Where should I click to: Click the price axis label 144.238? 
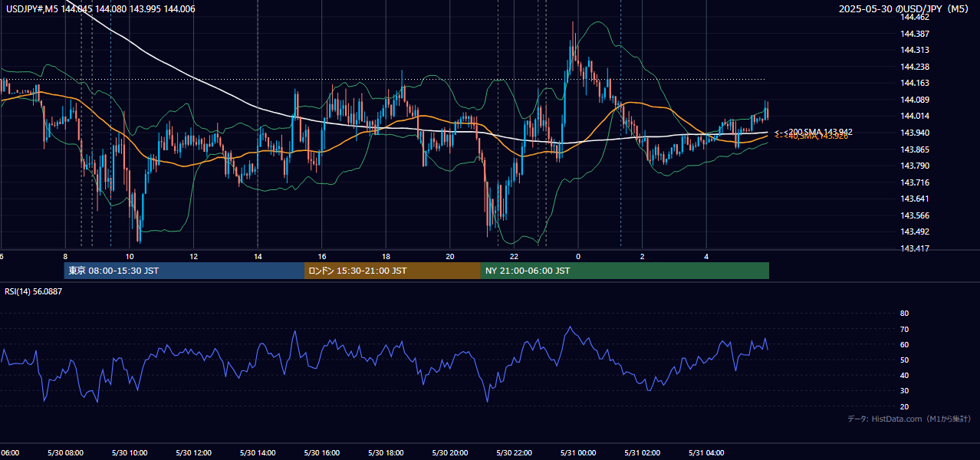(916, 67)
